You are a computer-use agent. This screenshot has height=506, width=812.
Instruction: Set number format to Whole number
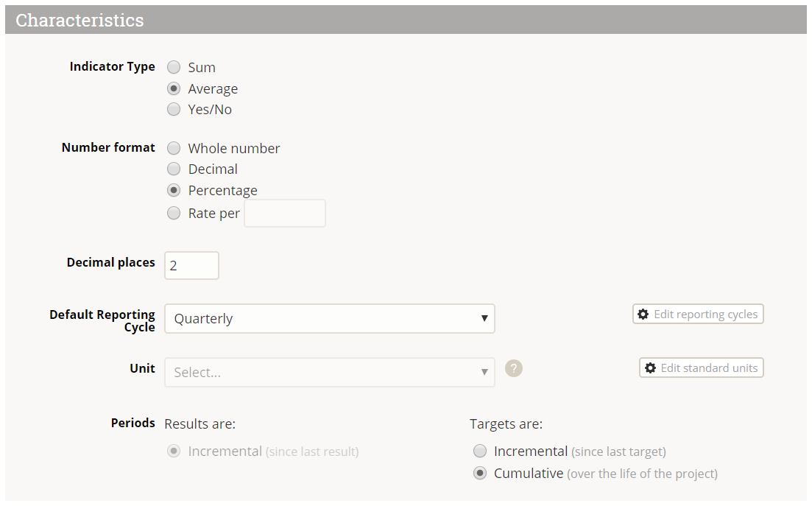(x=174, y=148)
